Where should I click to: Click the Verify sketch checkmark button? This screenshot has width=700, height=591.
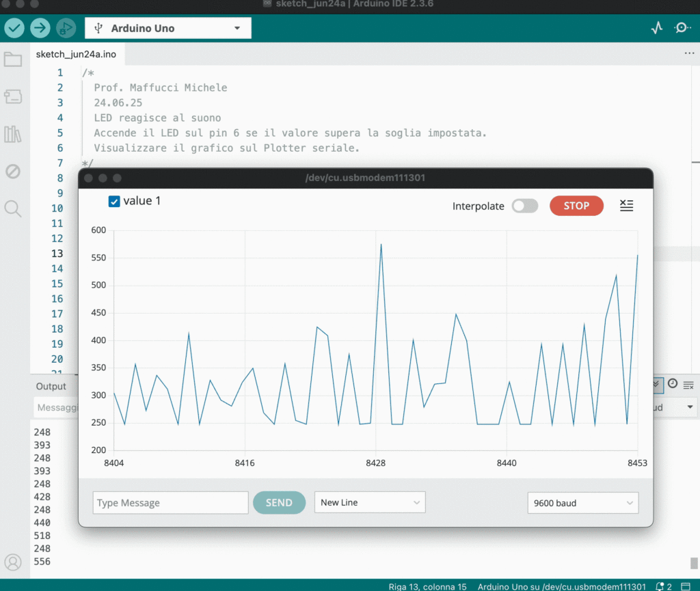click(14, 28)
